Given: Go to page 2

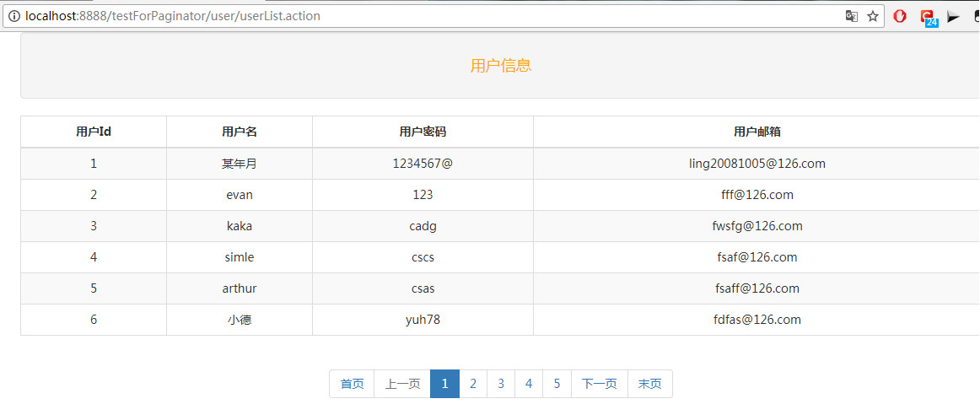Looking at the screenshot, I should pos(473,384).
